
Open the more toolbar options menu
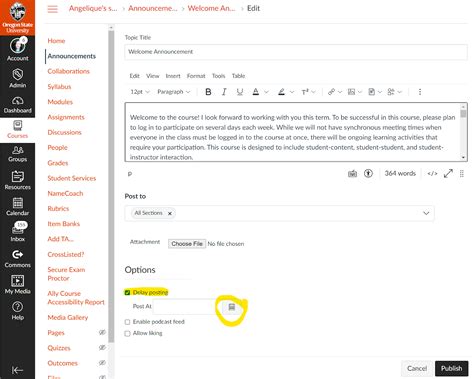(420, 92)
